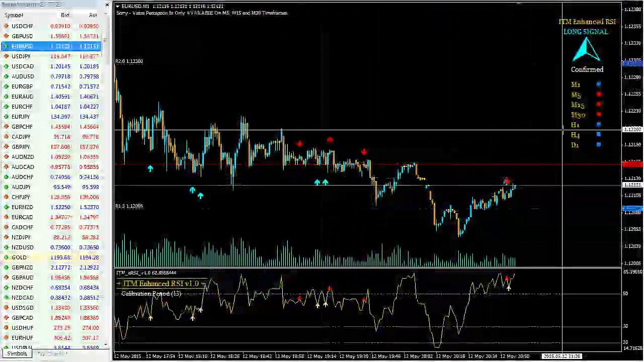Select EURNZD in Market Watch
The image size is (644, 362).
pyautogui.click(x=51, y=207)
